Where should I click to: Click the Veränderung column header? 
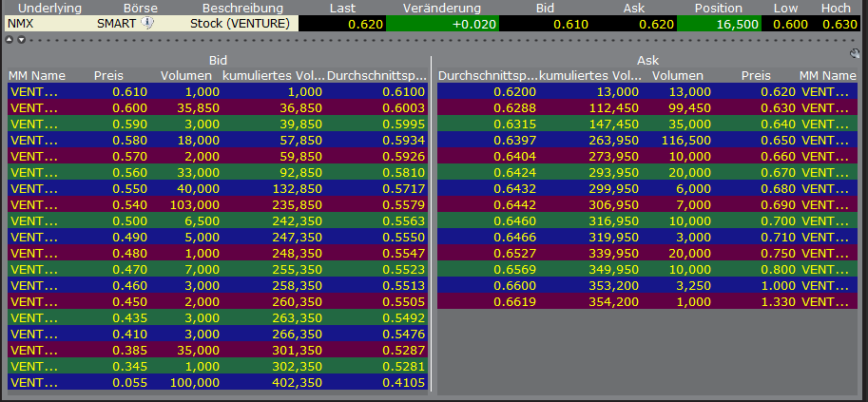[442, 9]
